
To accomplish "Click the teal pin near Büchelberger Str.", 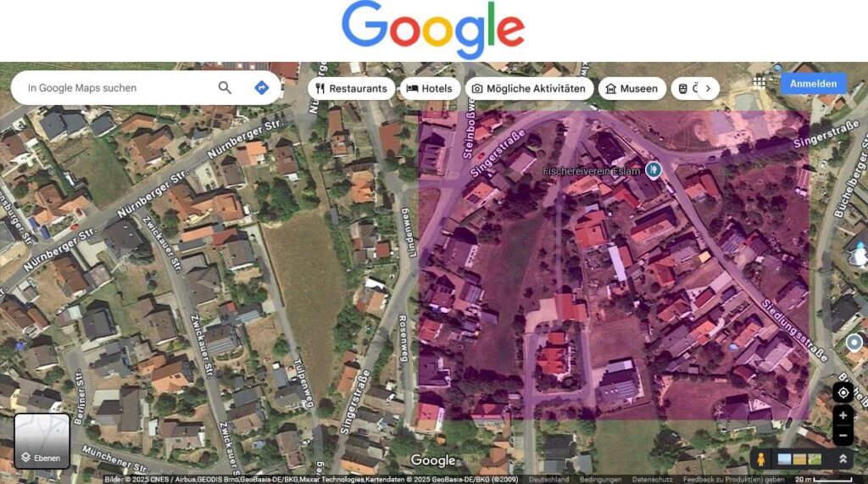I will click(854, 342).
